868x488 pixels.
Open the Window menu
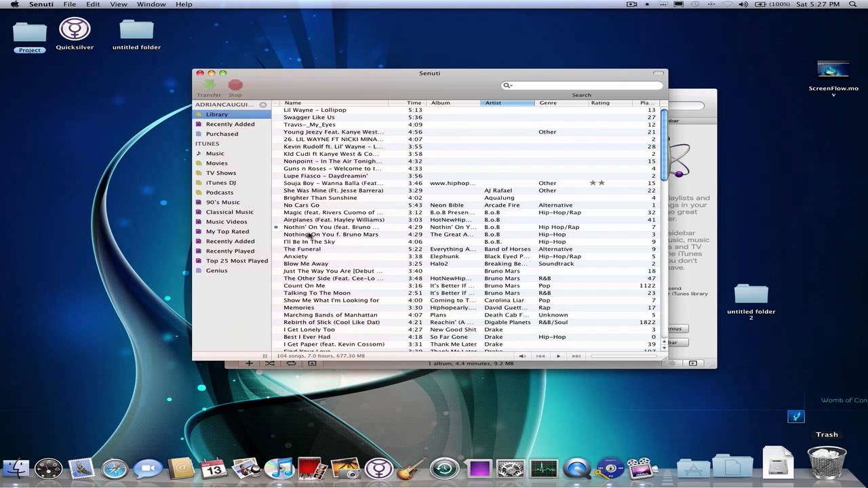(x=151, y=4)
